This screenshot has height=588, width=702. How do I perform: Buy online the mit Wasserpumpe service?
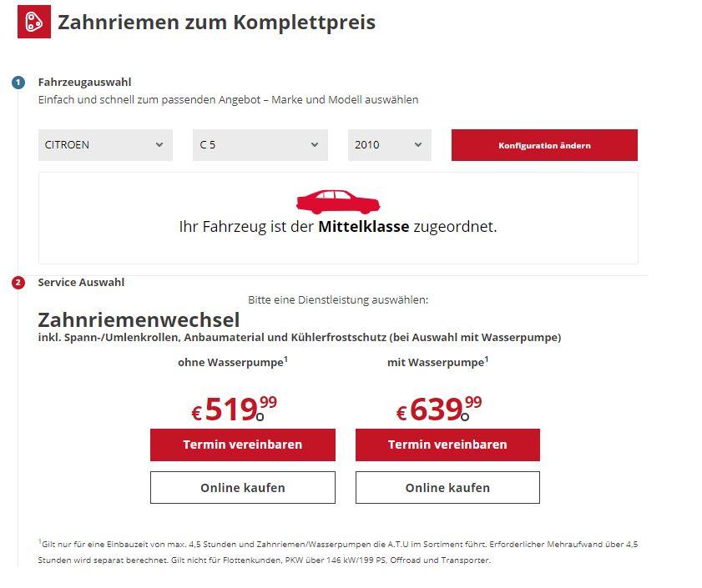pos(447,487)
